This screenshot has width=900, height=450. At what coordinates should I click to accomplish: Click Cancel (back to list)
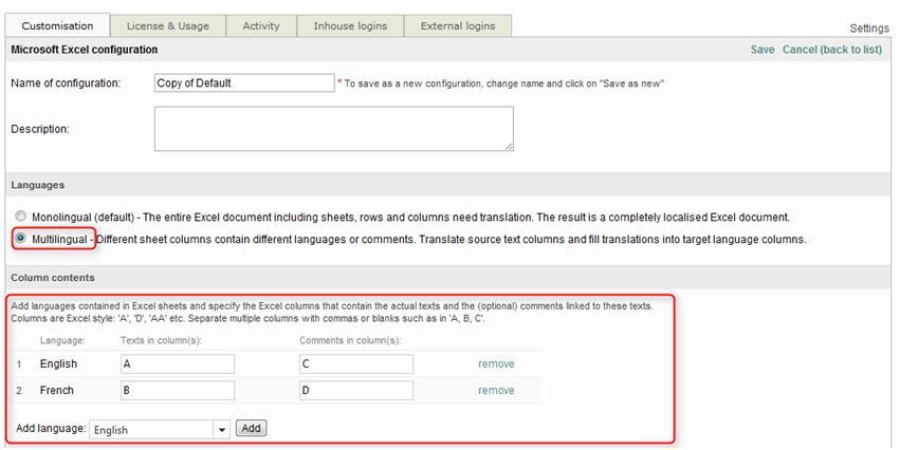point(832,50)
